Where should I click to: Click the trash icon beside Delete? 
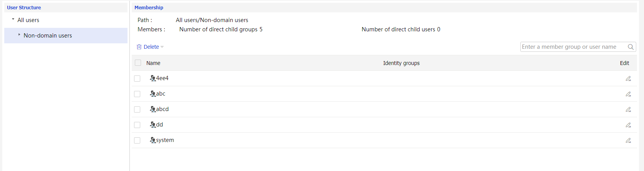pos(139,47)
